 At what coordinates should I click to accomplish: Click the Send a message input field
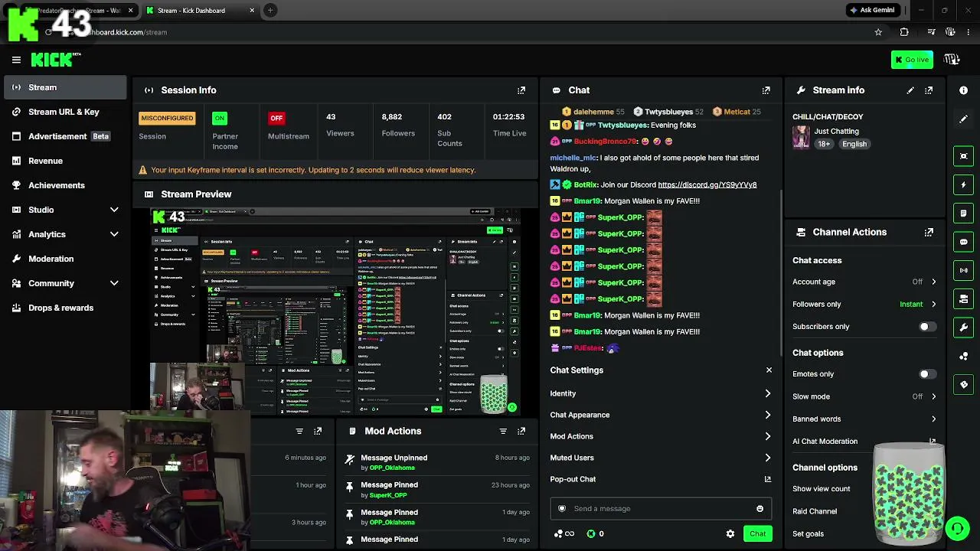tap(661, 509)
